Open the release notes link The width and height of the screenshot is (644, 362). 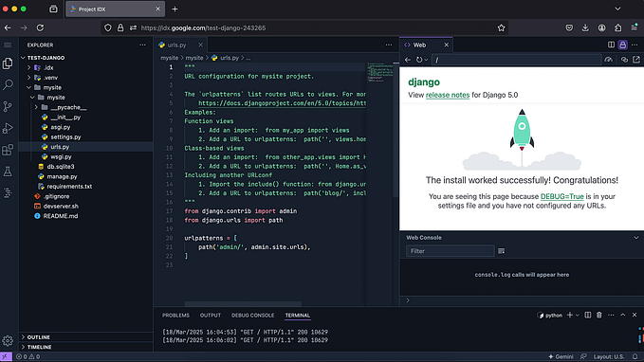[448, 95]
